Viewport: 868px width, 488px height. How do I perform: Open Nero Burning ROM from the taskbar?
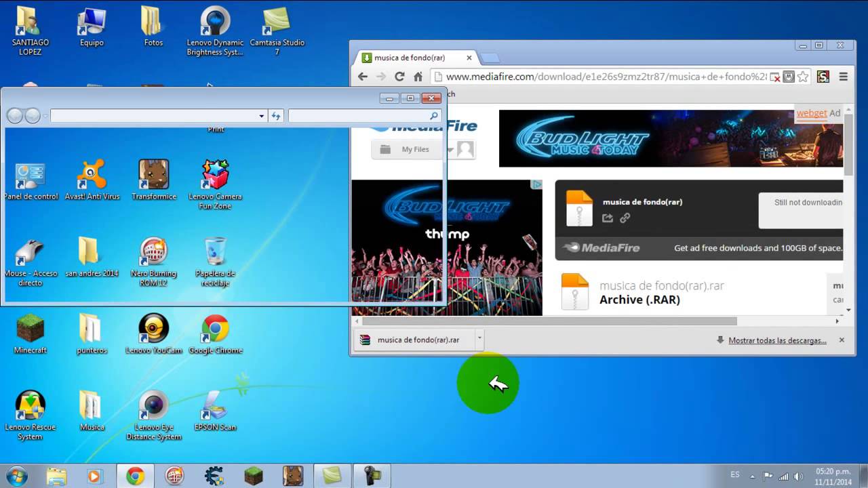175,476
